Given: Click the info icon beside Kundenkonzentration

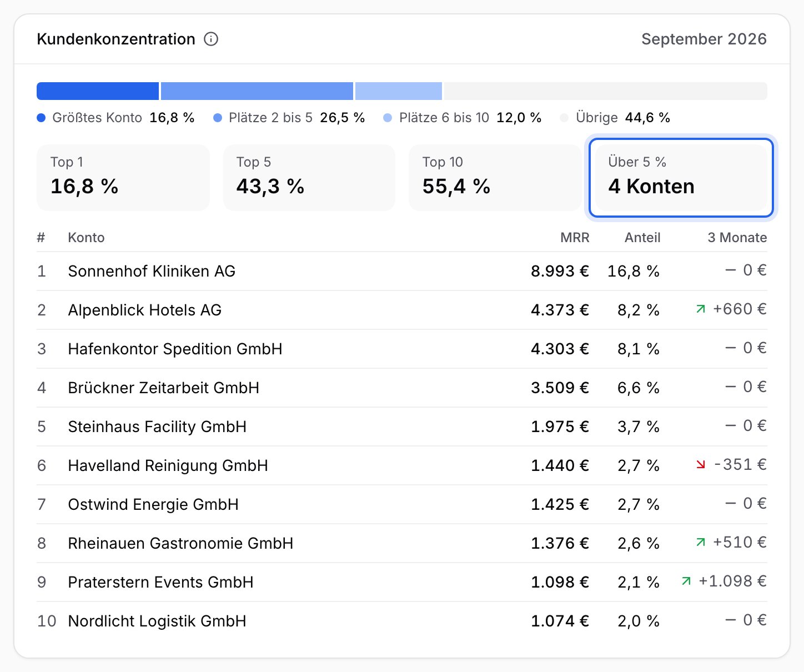Looking at the screenshot, I should click(211, 39).
